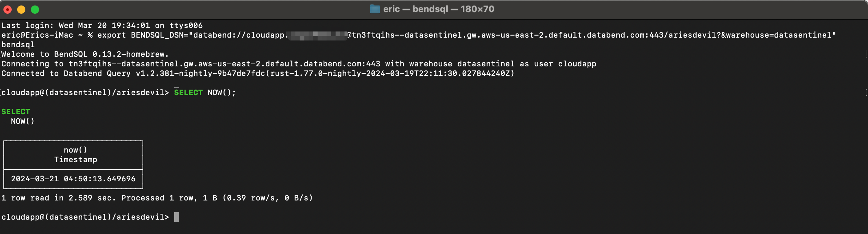Click the Timestamp type label in table
Image resolution: width=868 pixels, height=234 pixels.
pos(75,160)
